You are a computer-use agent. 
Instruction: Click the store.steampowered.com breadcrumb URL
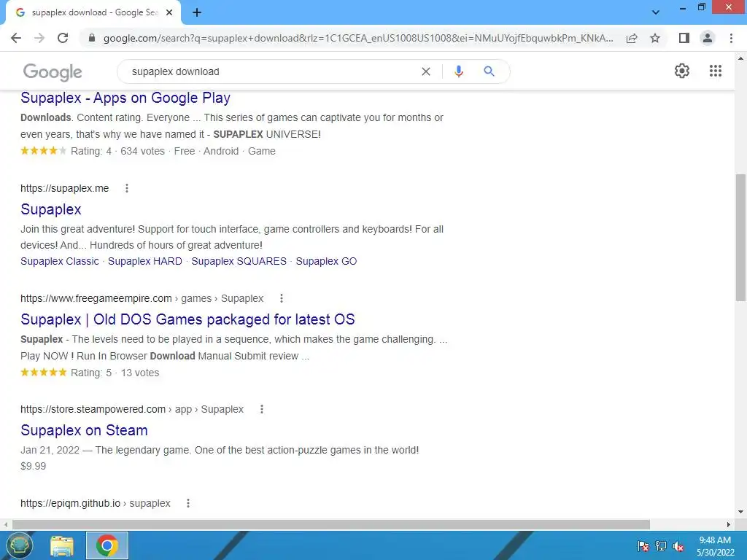(132, 409)
